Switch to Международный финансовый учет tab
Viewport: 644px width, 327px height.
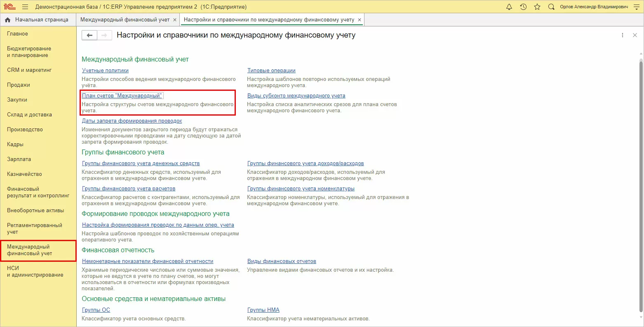(x=125, y=20)
